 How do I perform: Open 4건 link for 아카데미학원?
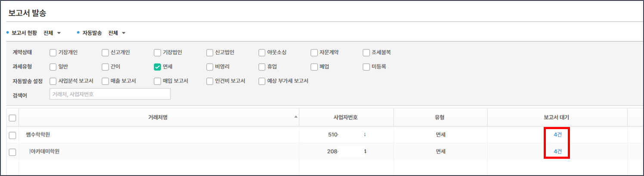pyautogui.click(x=557, y=151)
